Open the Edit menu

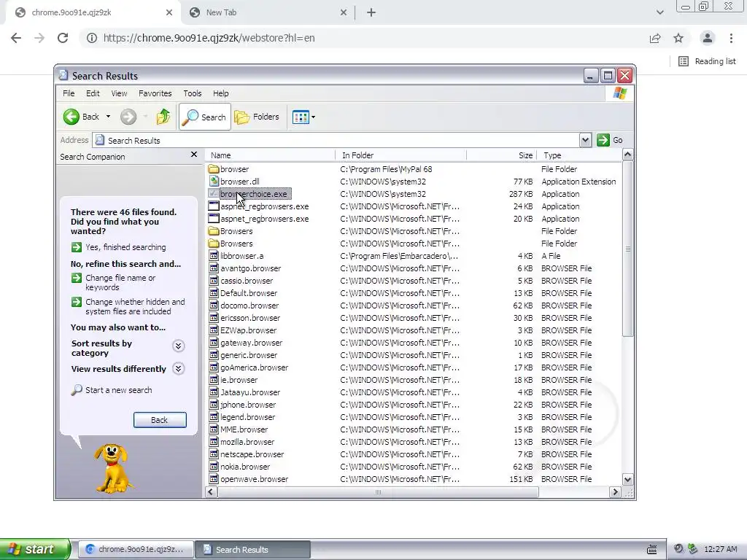(93, 93)
